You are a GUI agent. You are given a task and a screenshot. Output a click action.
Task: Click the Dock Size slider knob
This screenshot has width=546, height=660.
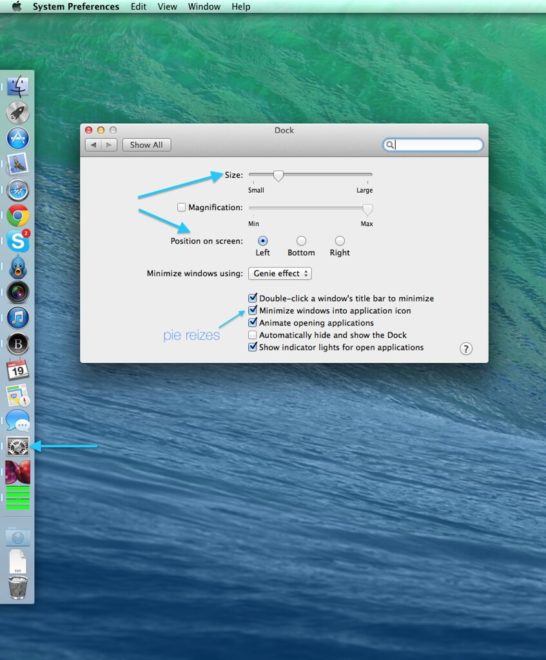point(278,175)
